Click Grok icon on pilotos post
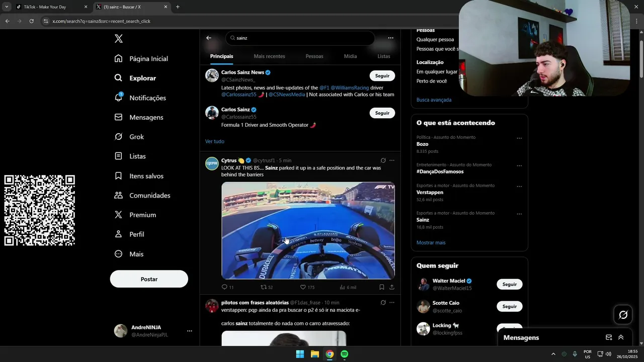Viewport: 644px width, 362px height. point(383,303)
